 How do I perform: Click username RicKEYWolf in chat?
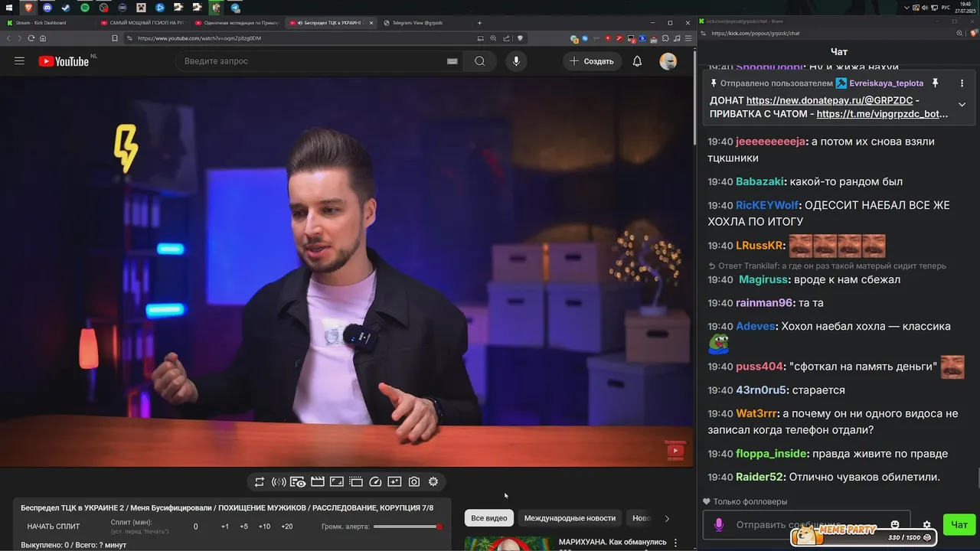click(767, 205)
